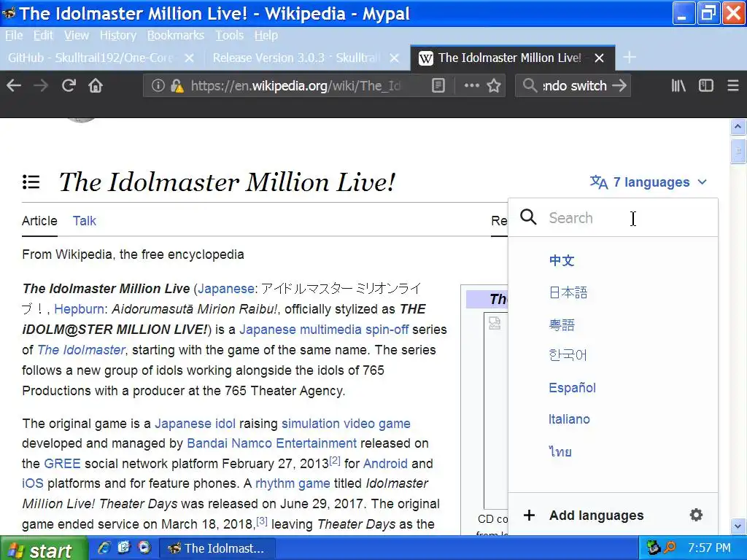The width and height of the screenshot is (747, 560).
Task: Switch to the GitHub One-Core tab
Action: (90, 58)
